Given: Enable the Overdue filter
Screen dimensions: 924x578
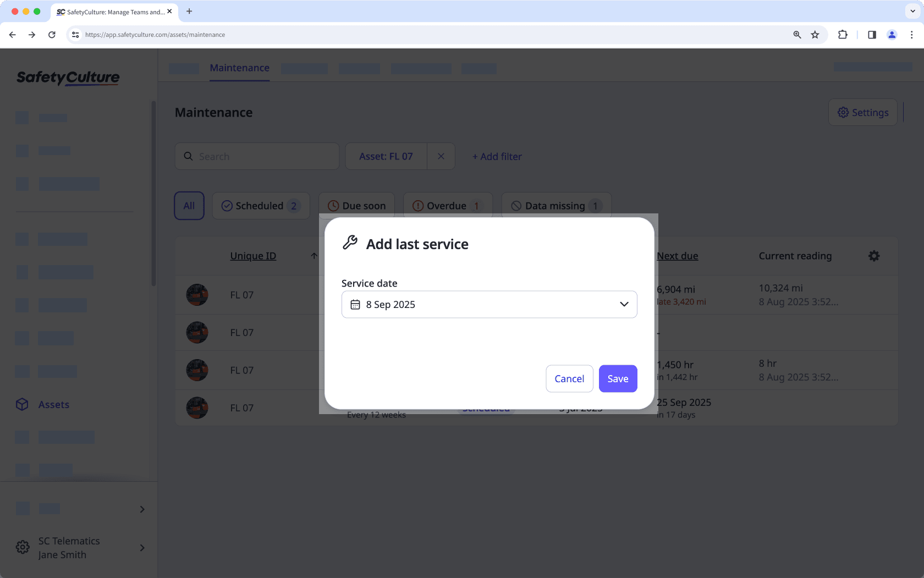Looking at the screenshot, I should [447, 205].
